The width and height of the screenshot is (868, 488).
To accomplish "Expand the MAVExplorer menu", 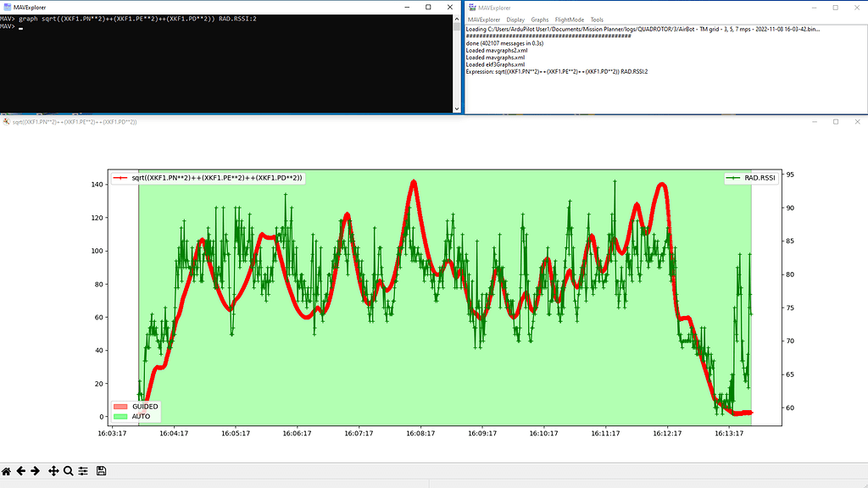I will click(x=485, y=19).
